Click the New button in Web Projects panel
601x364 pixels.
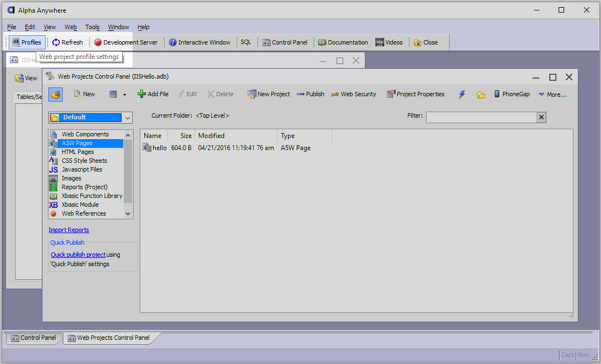84,94
